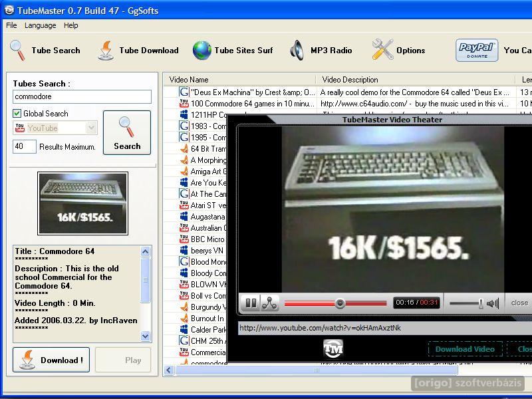Image resolution: width=532 pixels, height=399 pixels.
Task: Open the YouTube site dropdown
Action: (55, 128)
